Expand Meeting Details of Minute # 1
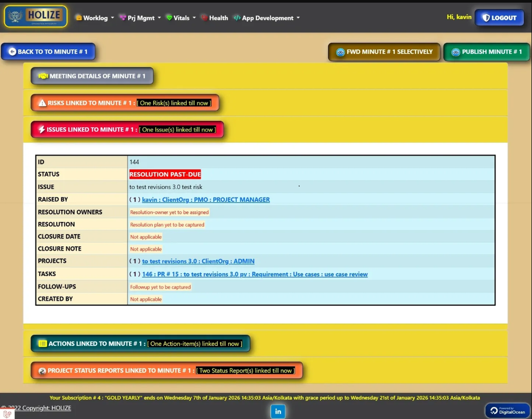The width and height of the screenshot is (532, 419). coord(92,76)
